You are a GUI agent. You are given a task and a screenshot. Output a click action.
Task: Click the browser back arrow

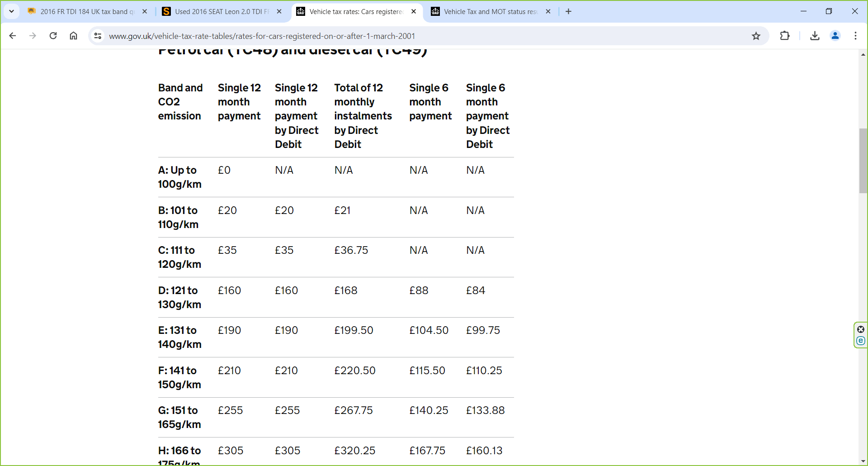click(13, 36)
